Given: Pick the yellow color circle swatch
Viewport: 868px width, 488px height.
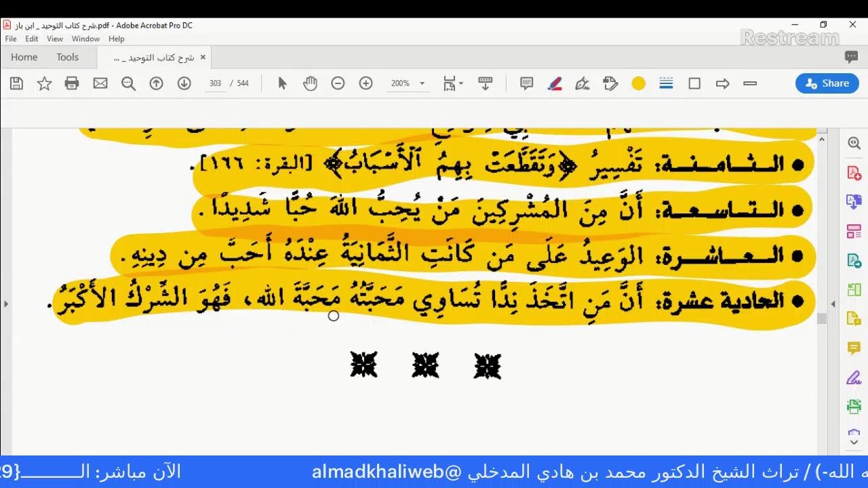Looking at the screenshot, I should click(638, 83).
